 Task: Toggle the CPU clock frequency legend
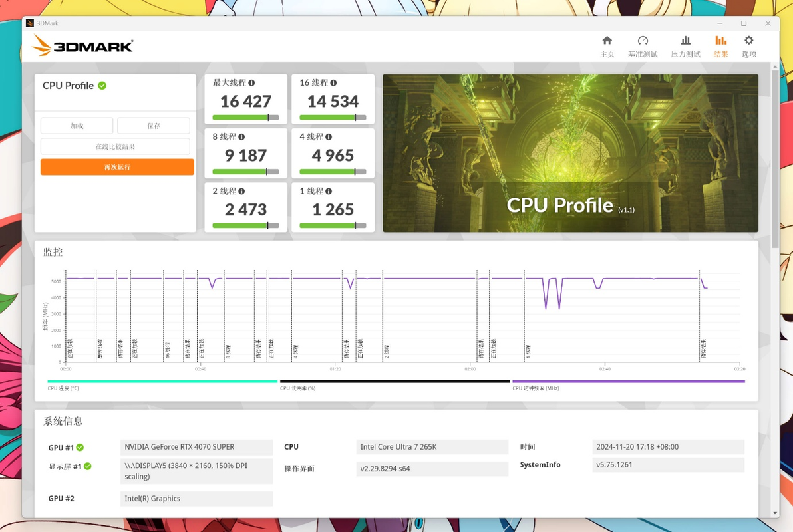629,384
